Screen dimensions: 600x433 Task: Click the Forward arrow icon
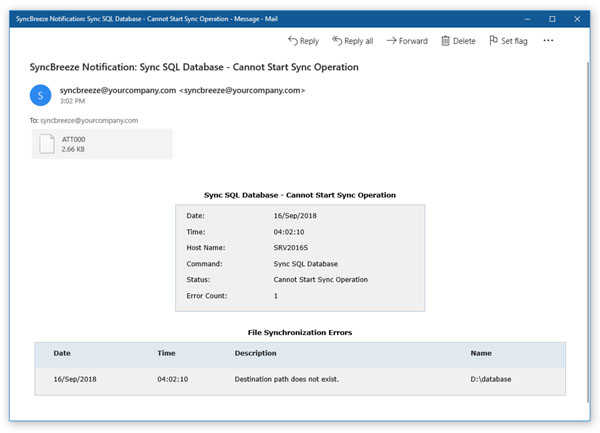(391, 41)
